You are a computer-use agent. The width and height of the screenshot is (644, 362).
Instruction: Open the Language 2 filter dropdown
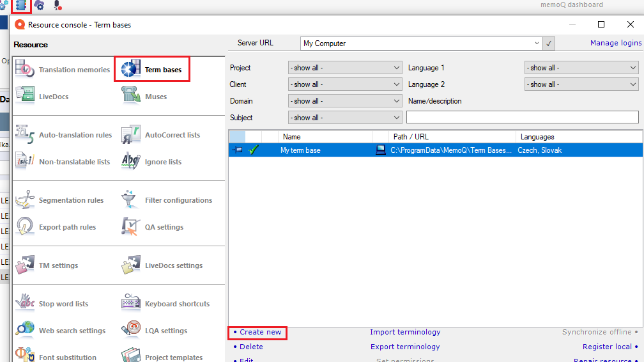pyautogui.click(x=581, y=84)
